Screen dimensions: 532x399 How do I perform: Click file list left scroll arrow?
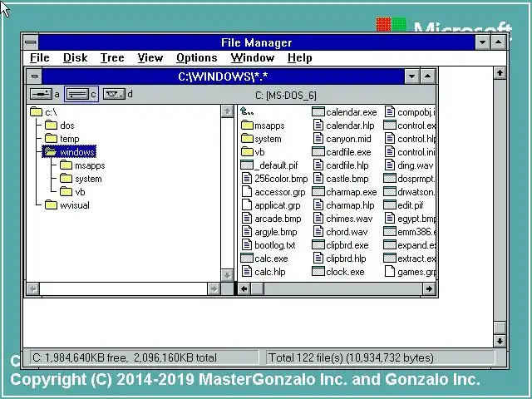(x=244, y=288)
